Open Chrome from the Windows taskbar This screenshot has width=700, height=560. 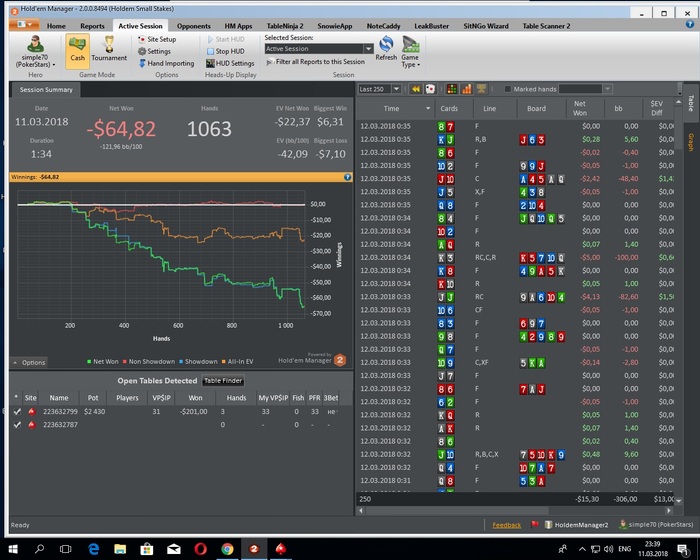coord(227,549)
